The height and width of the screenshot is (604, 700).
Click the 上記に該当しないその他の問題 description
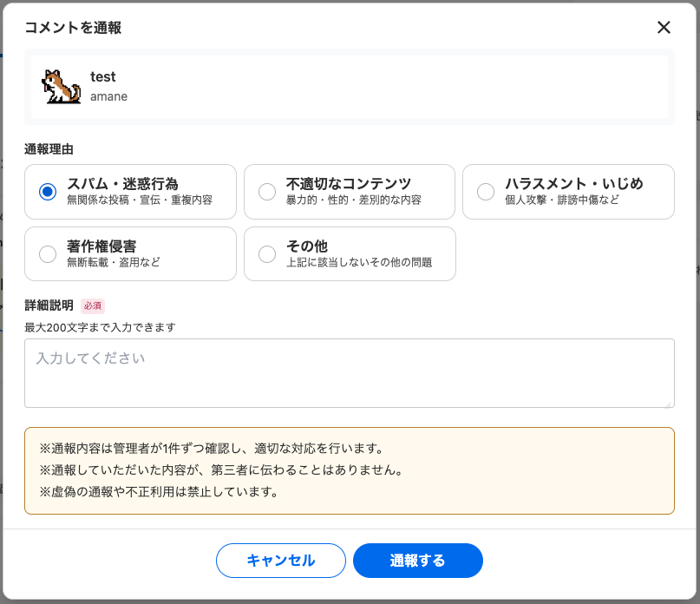click(359, 262)
